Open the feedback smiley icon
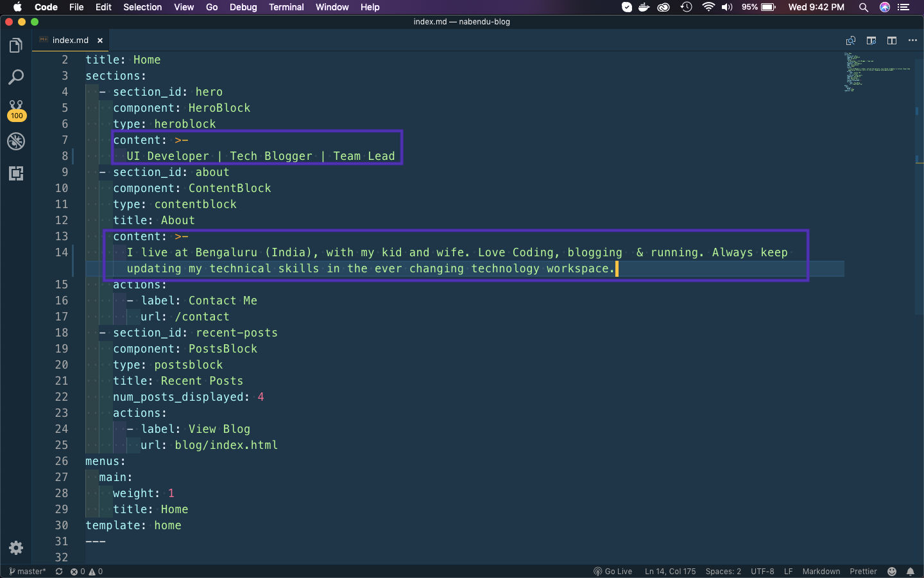Screen dimensions: 924x578 point(892,572)
